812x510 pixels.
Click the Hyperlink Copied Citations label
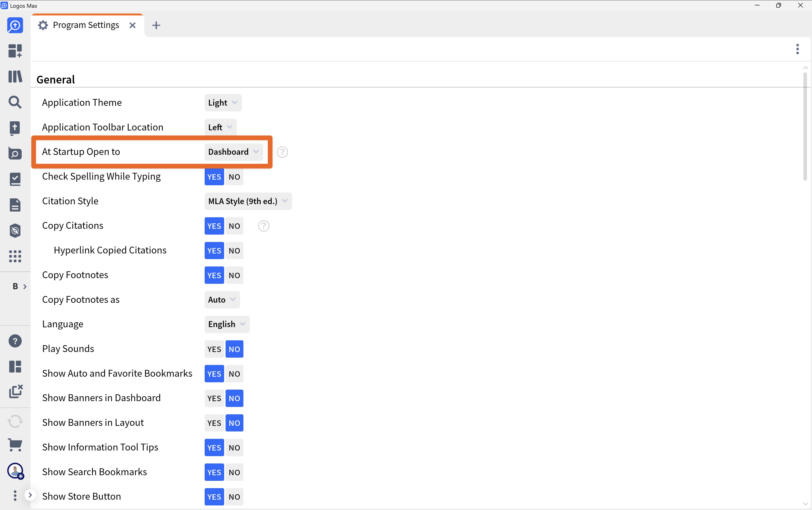(110, 250)
